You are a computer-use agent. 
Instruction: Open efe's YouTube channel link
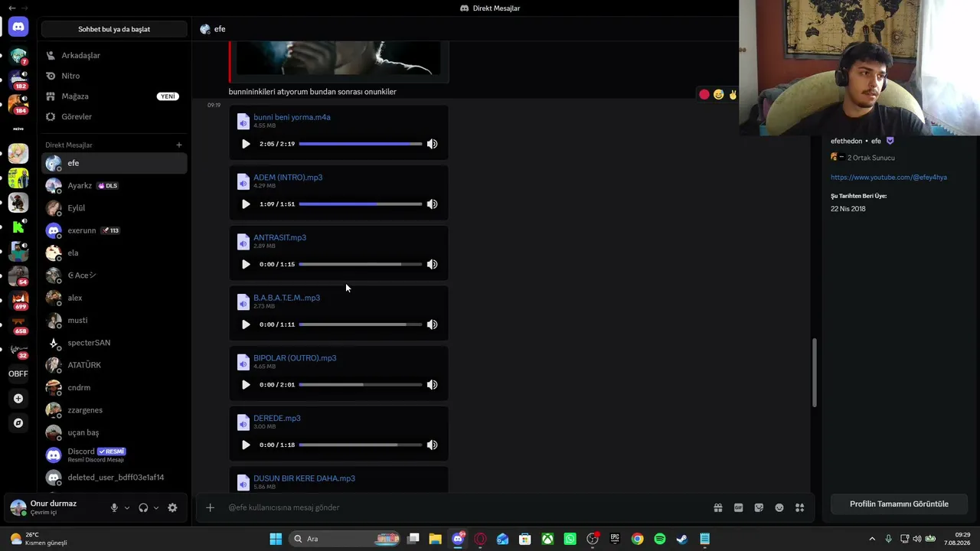tap(889, 178)
